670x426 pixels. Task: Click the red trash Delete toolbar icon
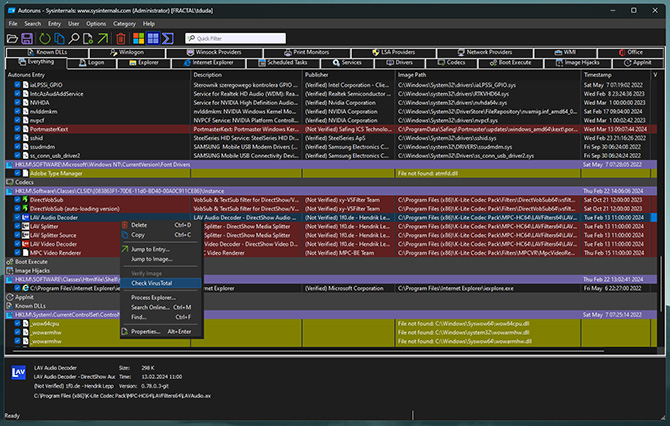tap(120, 38)
